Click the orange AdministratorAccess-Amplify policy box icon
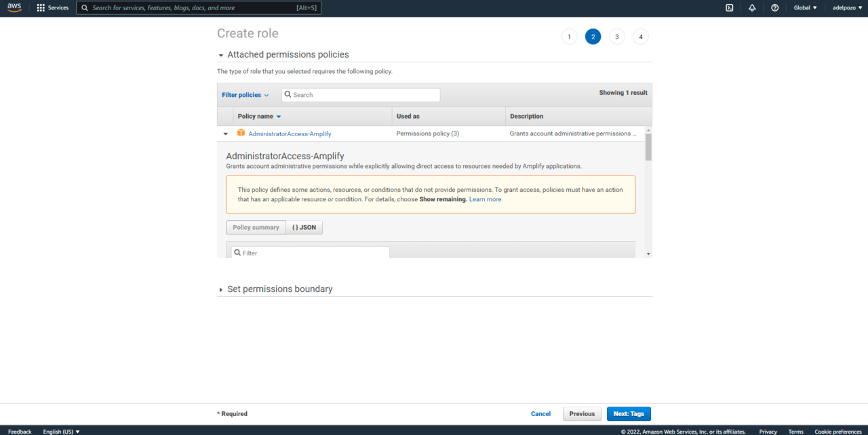This screenshot has height=435, width=868. (x=241, y=133)
